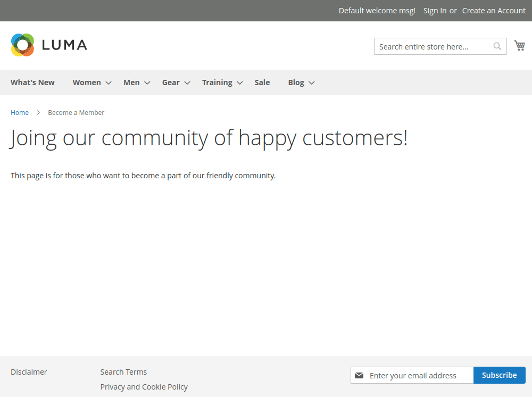Open the Men category
This screenshot has width=532, height=397.
(131, 82)
